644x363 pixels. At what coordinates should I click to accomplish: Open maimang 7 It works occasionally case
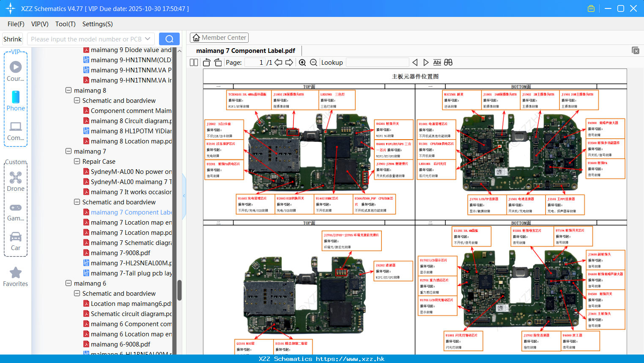point(132,192)
